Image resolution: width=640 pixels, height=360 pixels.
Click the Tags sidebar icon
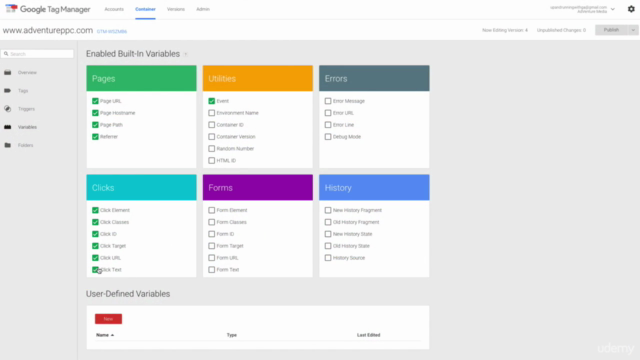pyautogui.click(x=8, y=91)
